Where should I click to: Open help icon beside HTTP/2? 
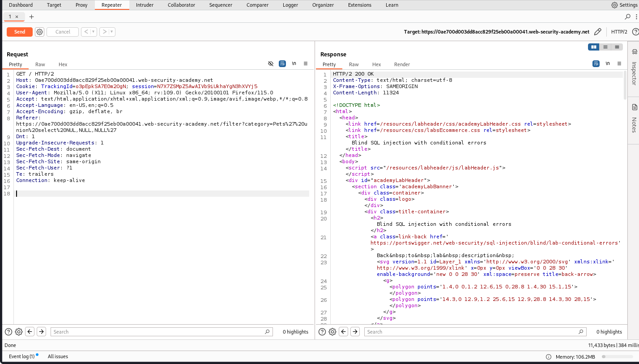click(x=635, y=32)
